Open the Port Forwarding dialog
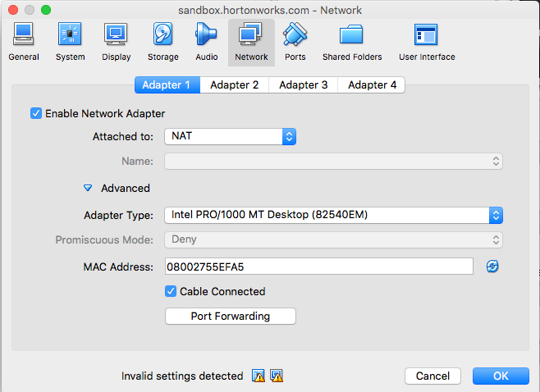540x392 pixels. [x=231, y=316]
